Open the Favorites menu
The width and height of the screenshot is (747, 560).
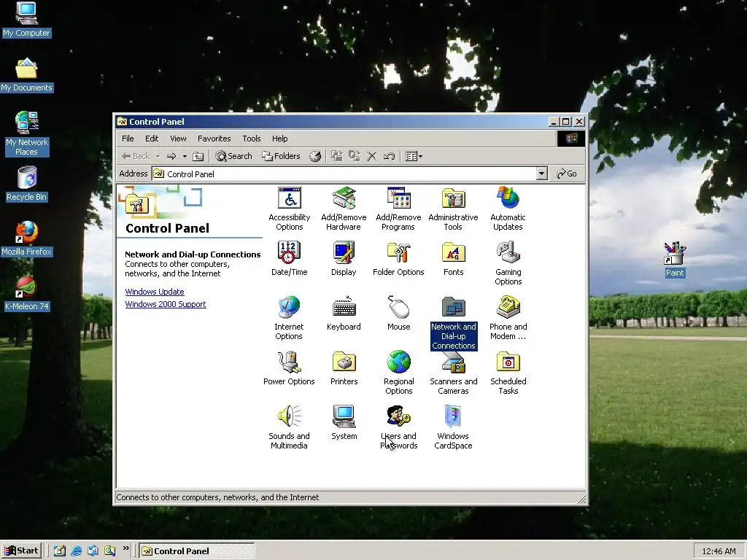pos(214,139)
